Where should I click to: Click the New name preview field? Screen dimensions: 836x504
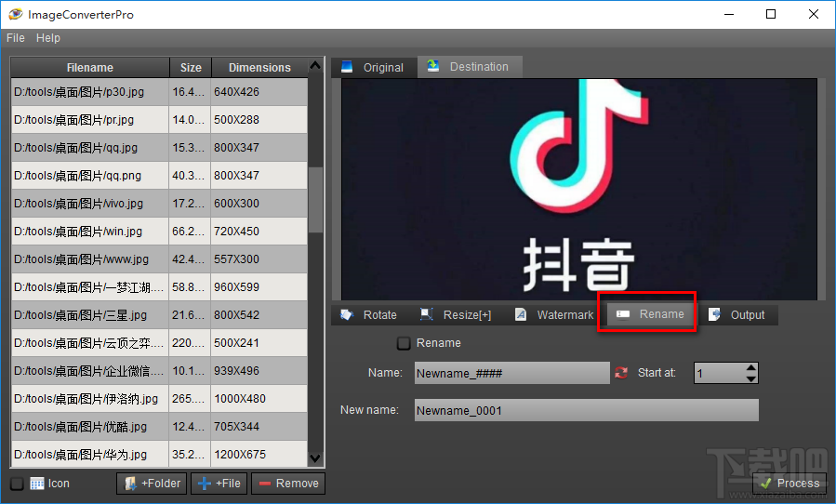[x=587, y=410]
